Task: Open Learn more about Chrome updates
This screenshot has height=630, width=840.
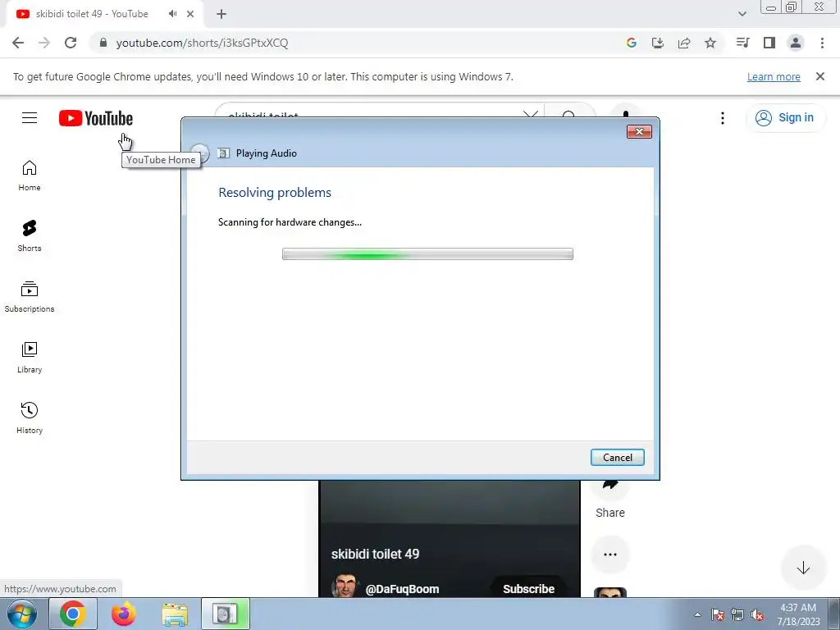Action: [x=774, y=76]
